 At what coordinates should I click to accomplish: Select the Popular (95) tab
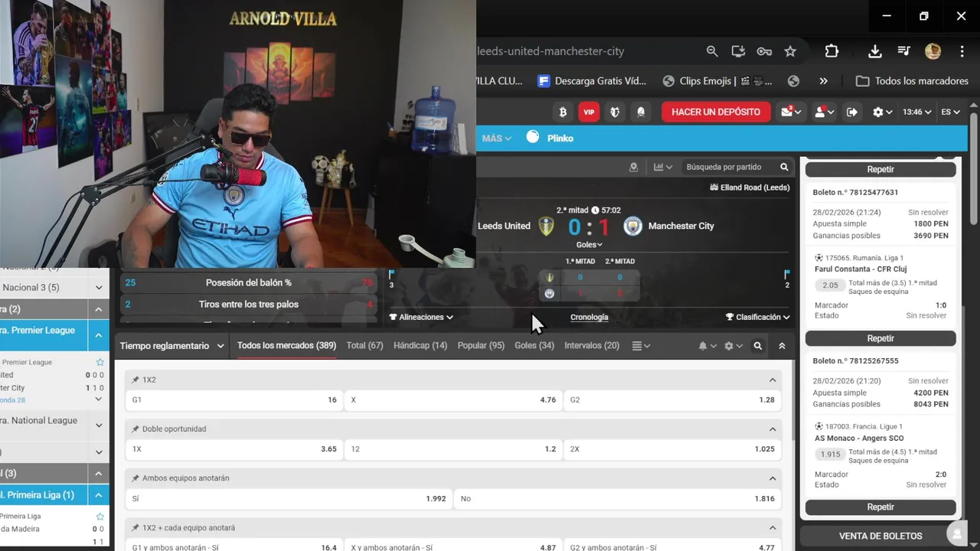tap(481, 346)
